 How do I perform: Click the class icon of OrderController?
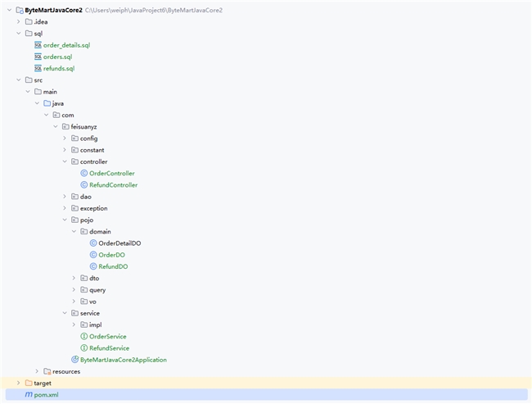(84, 173)
